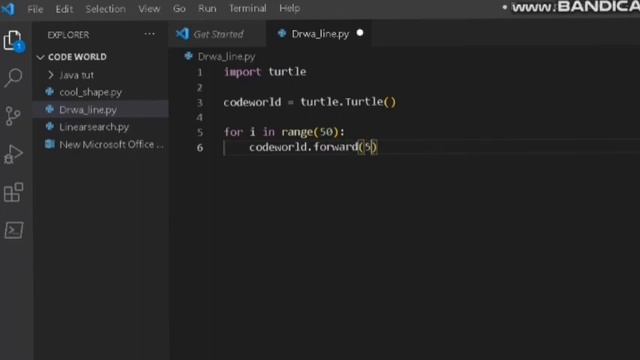640x360 pixels.
Task: Click 'codeworld.forward' on line 6
Action: tap(303, 147)
